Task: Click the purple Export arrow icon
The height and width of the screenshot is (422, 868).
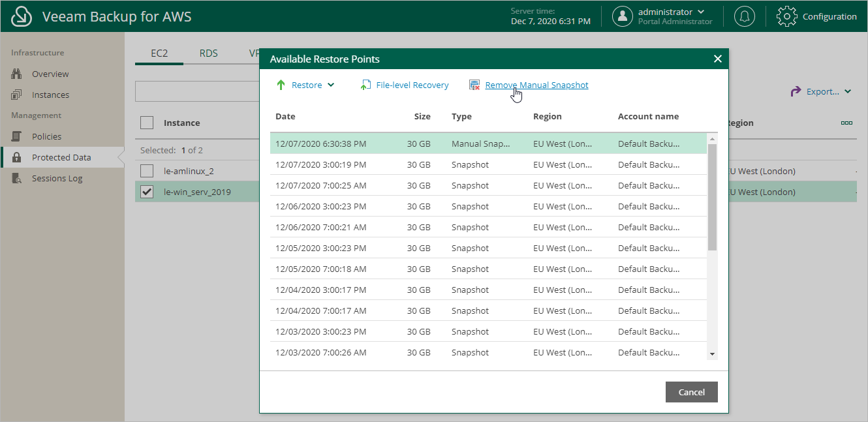Action: pos(796,91)
